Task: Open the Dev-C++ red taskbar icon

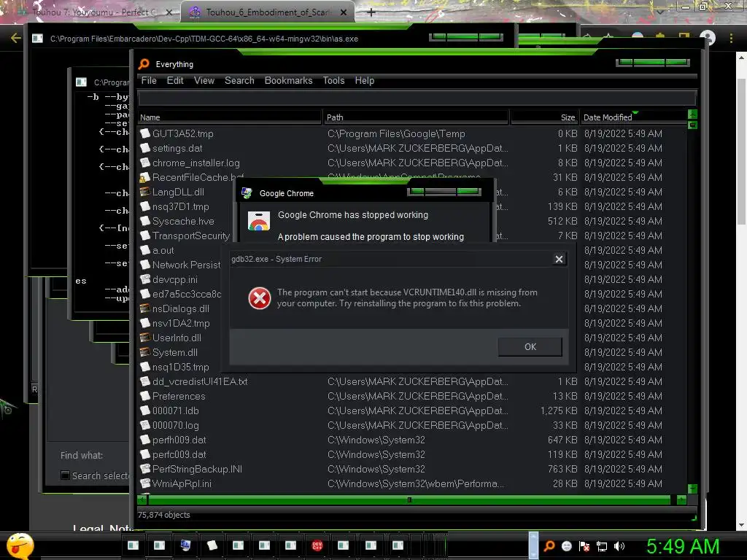Action: point(317,545)
